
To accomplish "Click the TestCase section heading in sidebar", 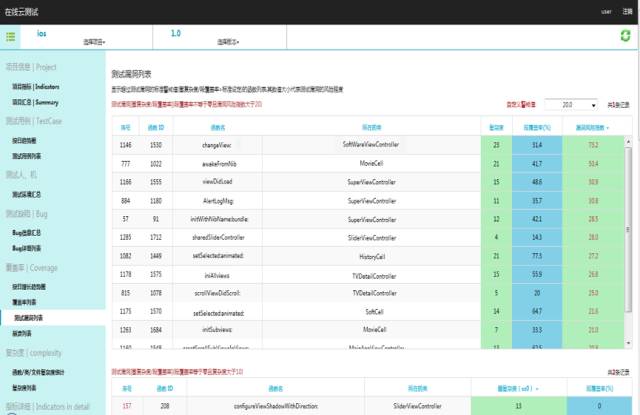I will (x=33, y=121).
